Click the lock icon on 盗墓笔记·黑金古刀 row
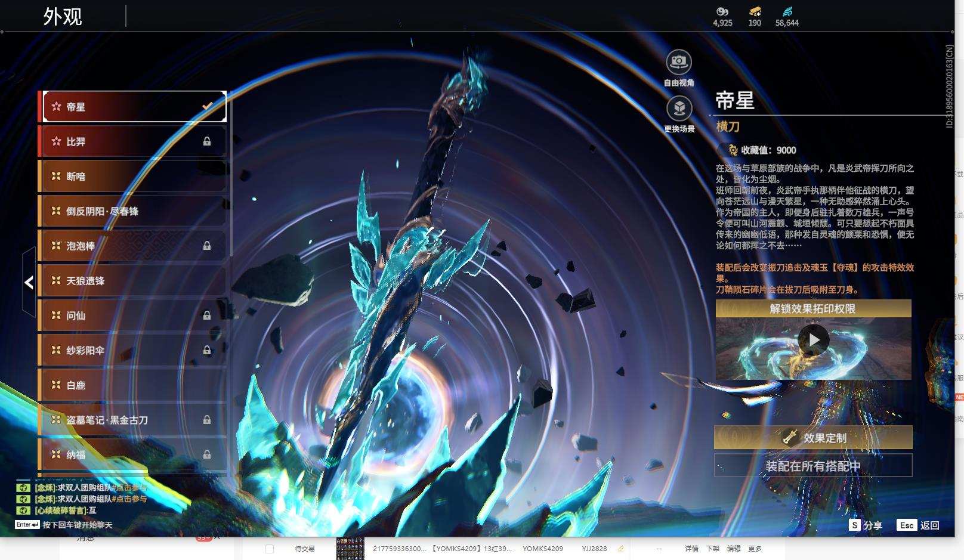 pyautogui.click(x=207, y=419)
